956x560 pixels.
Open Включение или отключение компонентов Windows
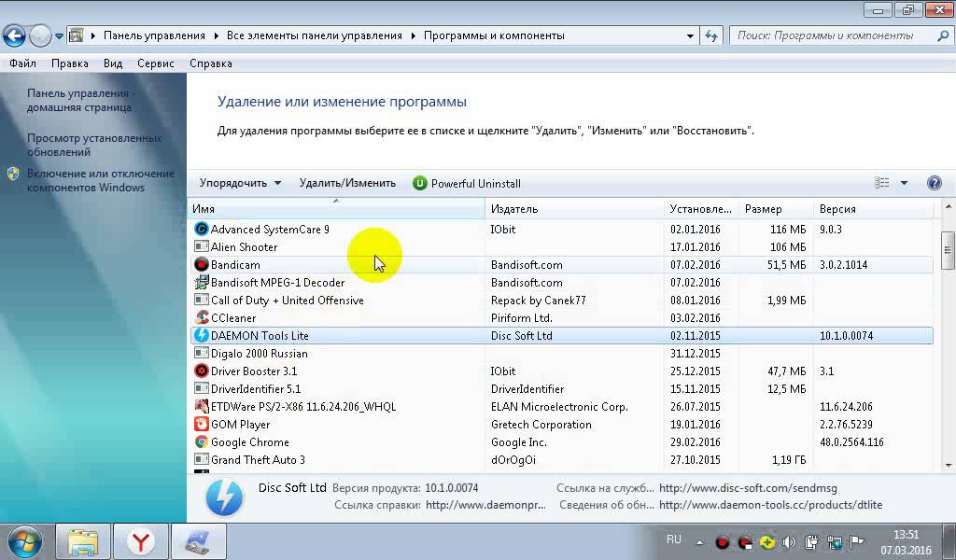point(100,180)
